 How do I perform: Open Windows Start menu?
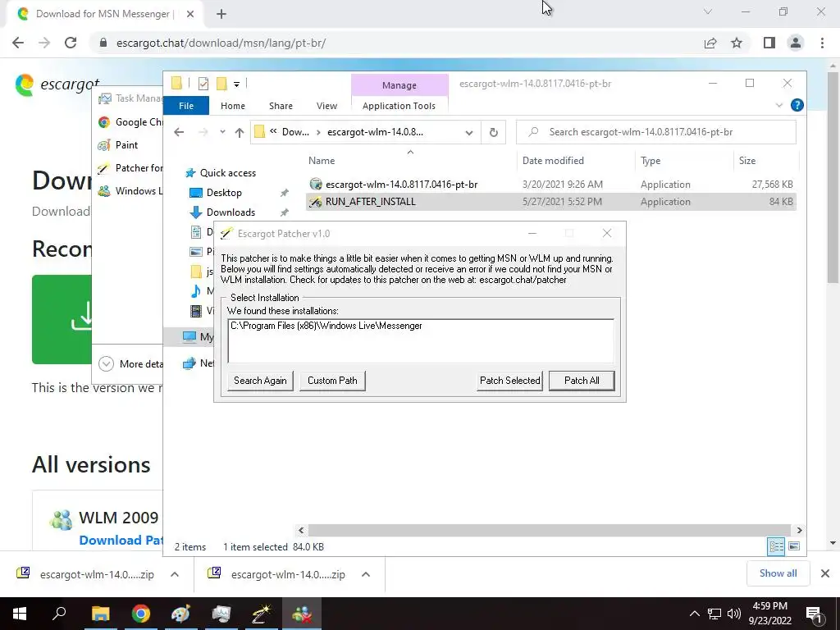click(x=20, y=614)
